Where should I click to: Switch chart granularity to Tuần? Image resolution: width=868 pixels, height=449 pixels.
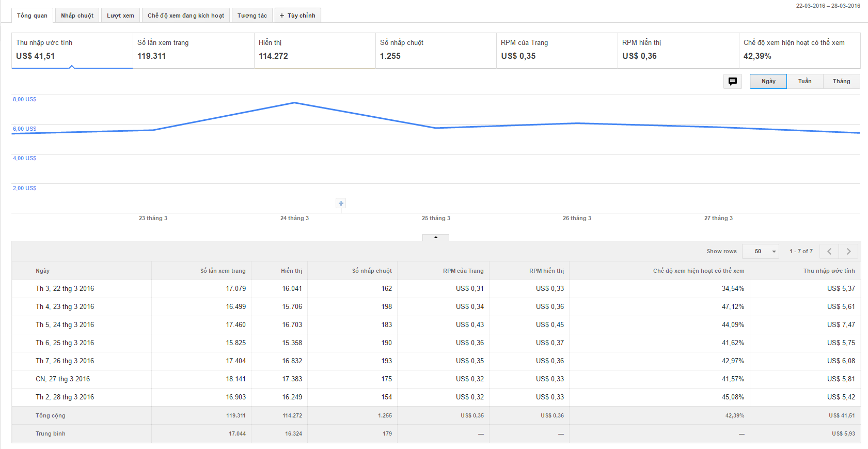[804, 81]
